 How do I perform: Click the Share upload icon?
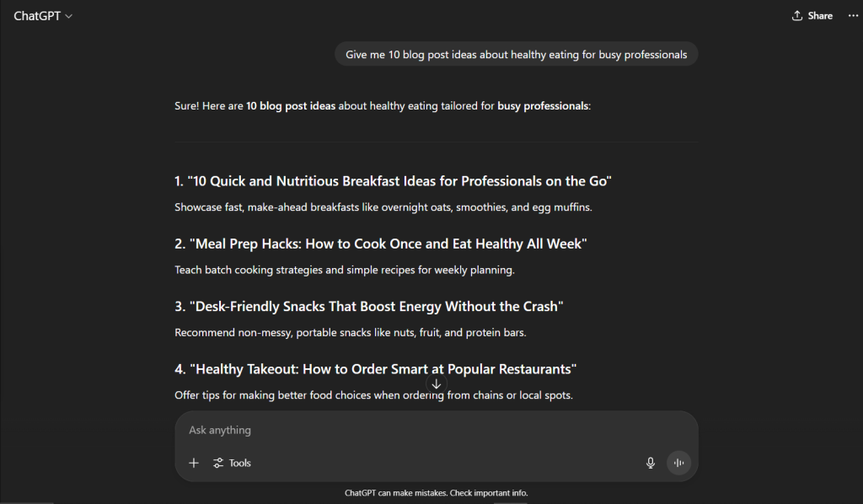797,15
